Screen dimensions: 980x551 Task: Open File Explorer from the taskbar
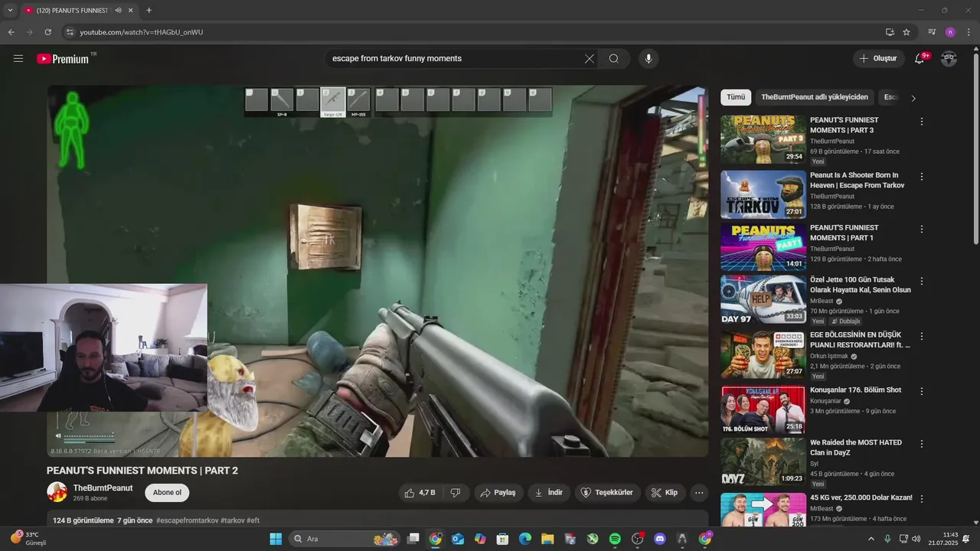pos(547,539)
